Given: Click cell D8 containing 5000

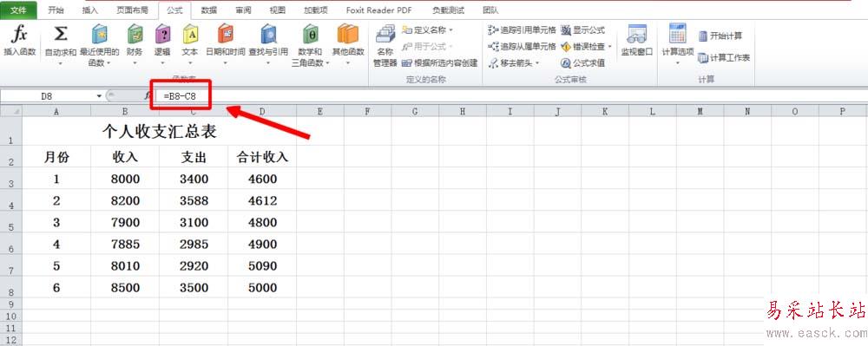Looking at the screenshot, I should pos(262,288).
